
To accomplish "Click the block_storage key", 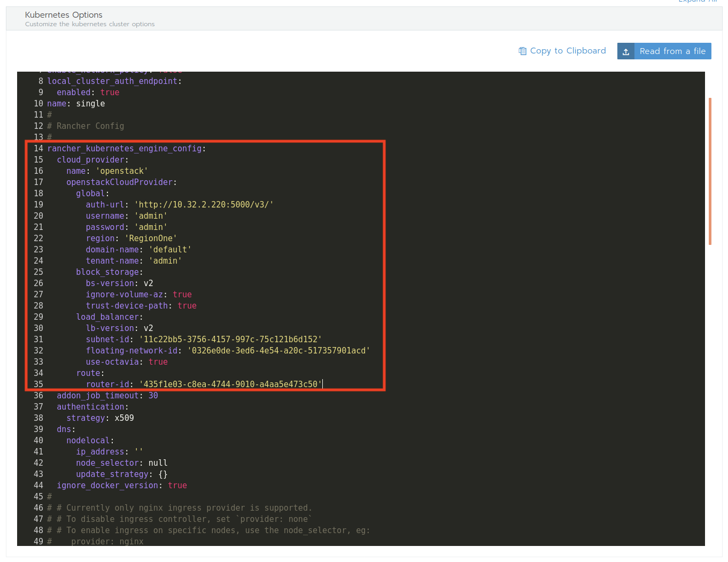I will click(x=108, y=272).
